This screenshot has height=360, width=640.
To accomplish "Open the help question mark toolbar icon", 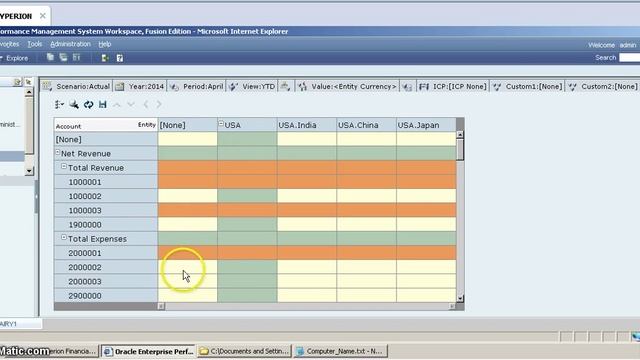I will [120, 58].
